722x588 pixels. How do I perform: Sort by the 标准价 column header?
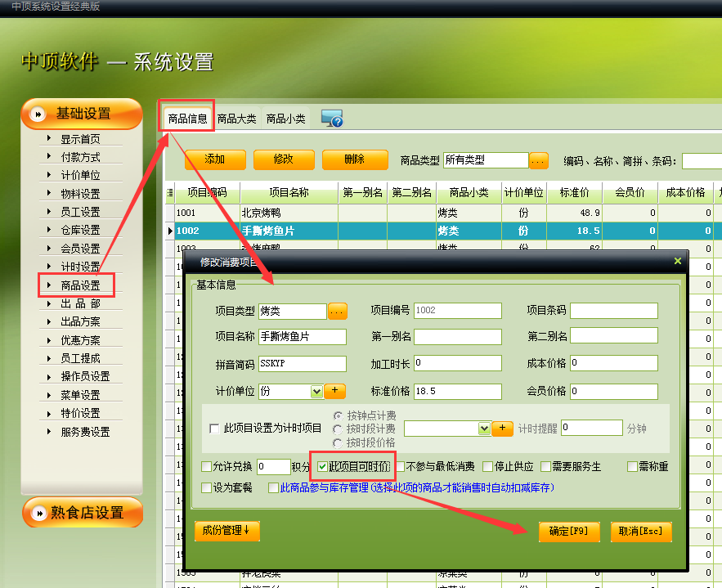coord(574,192)
